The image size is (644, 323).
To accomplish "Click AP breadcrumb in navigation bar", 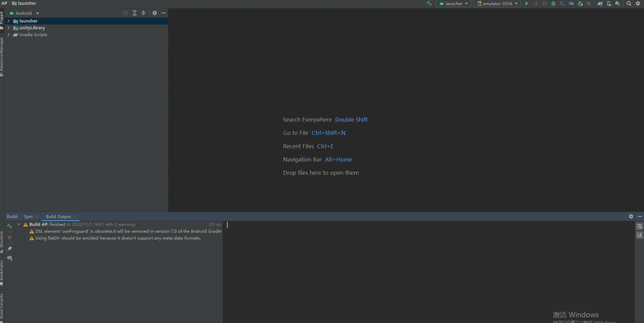I will click(4, 3).
